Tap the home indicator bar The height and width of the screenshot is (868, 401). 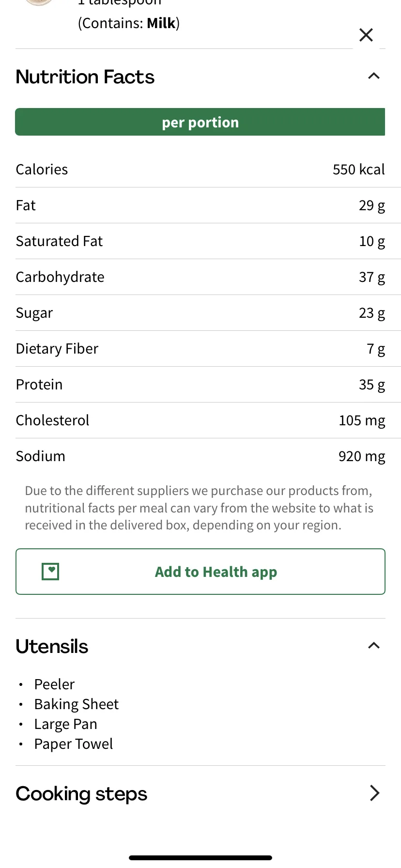200,858
